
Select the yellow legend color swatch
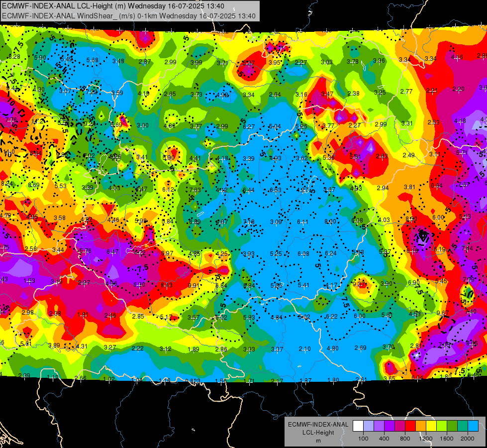[x=431, y=426]
